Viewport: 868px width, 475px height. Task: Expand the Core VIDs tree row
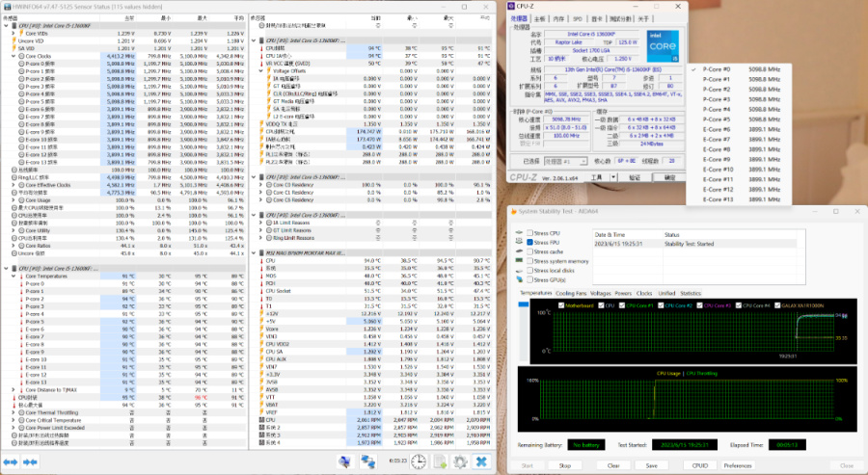tap(14, 33)
